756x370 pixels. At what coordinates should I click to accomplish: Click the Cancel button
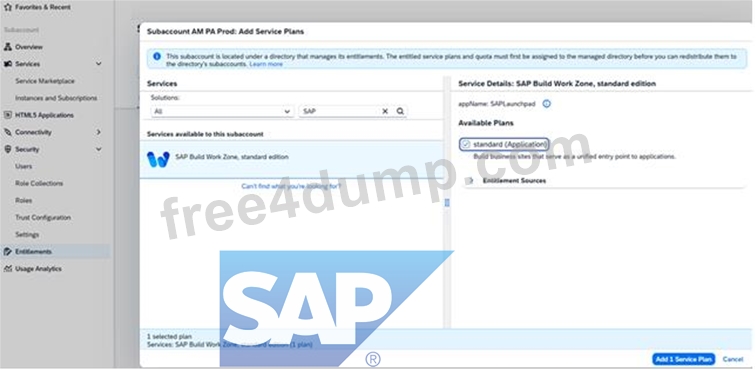[732, 359]
